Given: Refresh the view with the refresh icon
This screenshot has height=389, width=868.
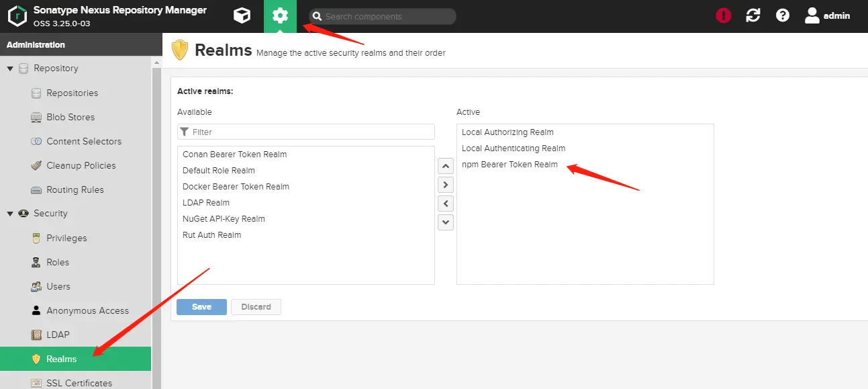Looking at the screenshot, I should click(x=753, y=15).
